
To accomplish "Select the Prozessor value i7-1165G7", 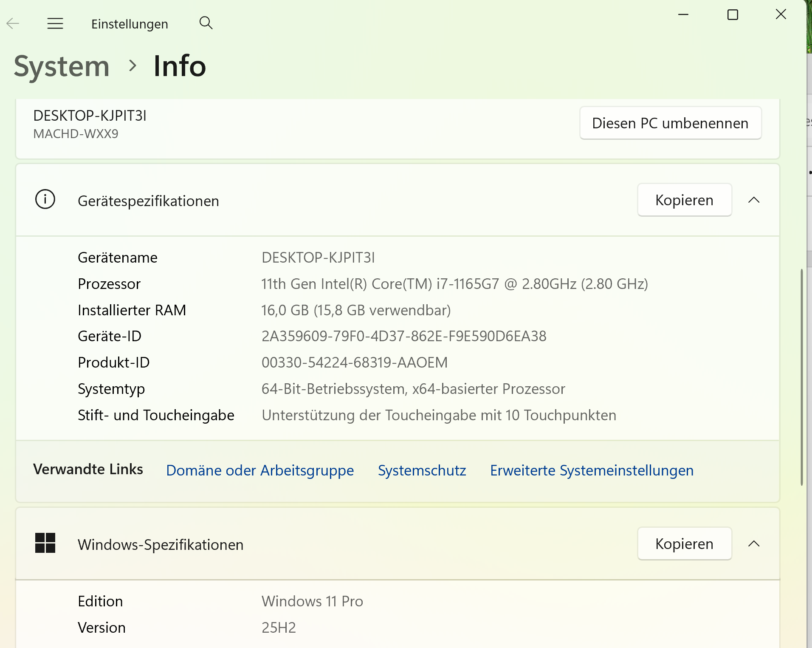I will click(x=455, y=284).
